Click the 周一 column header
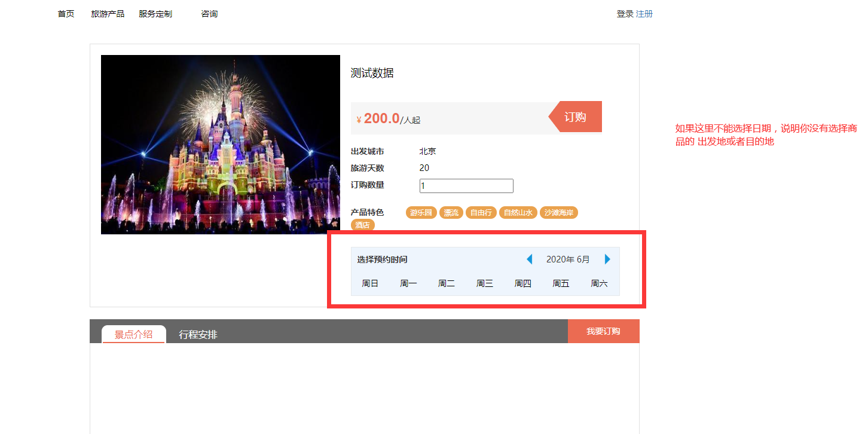The height and width of the screenshot is (434, 868). (x=408, y=283)
